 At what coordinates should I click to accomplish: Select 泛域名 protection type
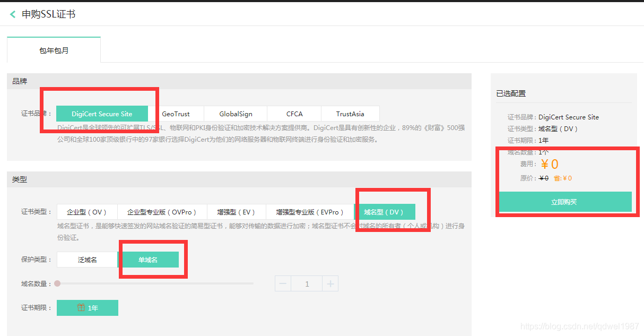pos(87,260)
